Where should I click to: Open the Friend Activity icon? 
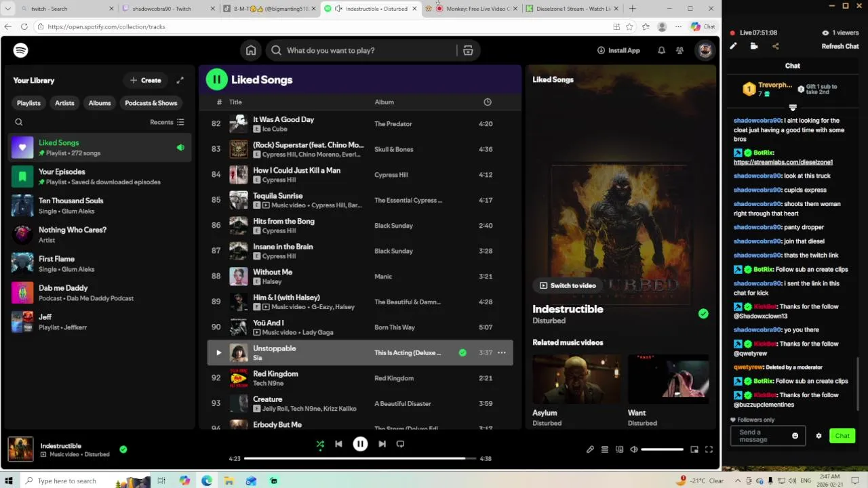pyautogui.click(x=679, y=50)
